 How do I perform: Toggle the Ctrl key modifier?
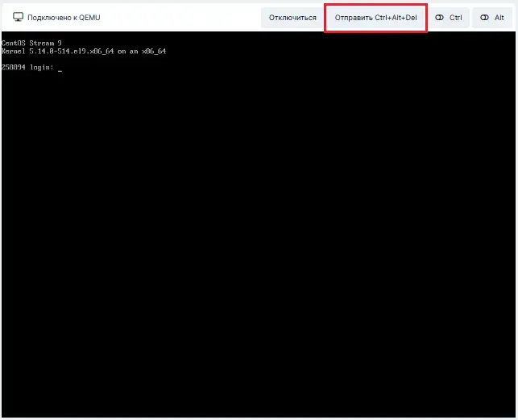click(449, 18)
